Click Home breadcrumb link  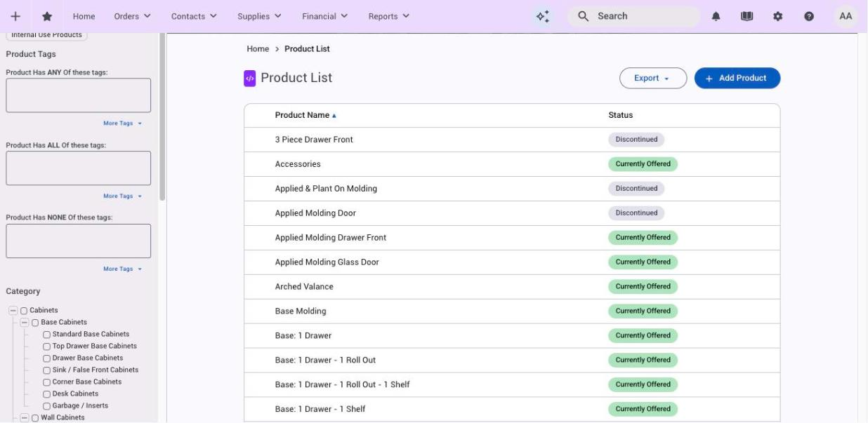tap(258, 49)
